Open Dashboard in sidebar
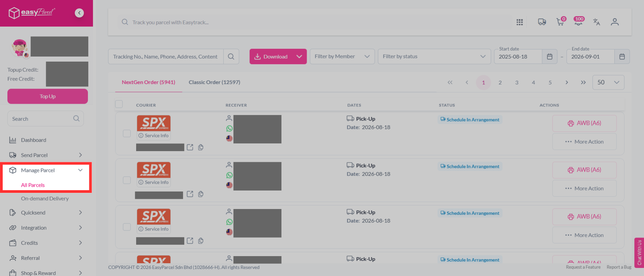Viewport: 644px width, 276px height. point(33,140)
